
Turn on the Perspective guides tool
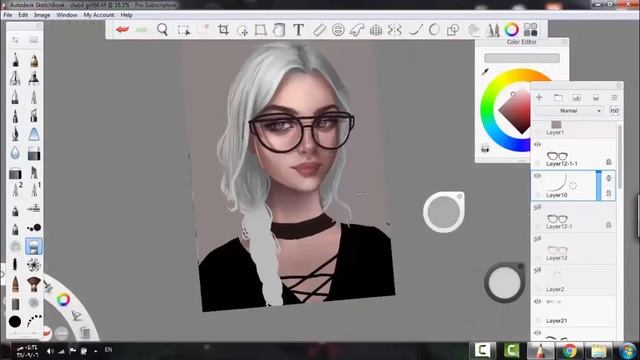pos(376,30)
